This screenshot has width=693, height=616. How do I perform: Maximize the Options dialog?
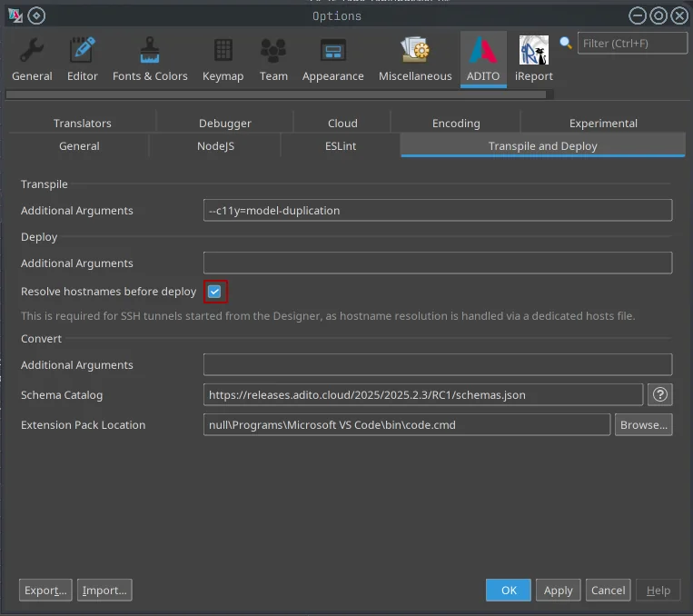(658, 16)
